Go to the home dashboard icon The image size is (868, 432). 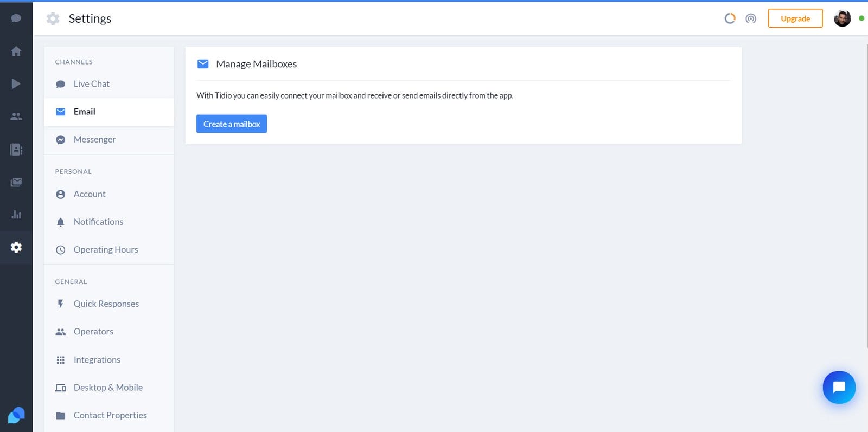tap(16, 51)
